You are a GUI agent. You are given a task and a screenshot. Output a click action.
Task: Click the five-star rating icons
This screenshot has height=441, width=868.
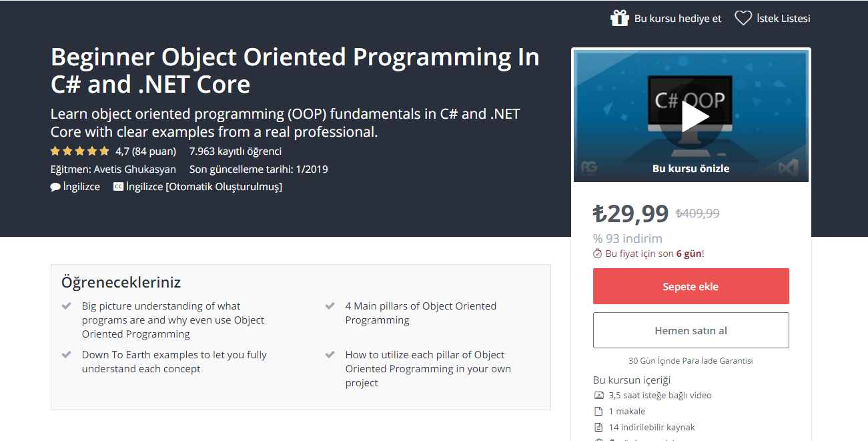click(x=80, y=151)
